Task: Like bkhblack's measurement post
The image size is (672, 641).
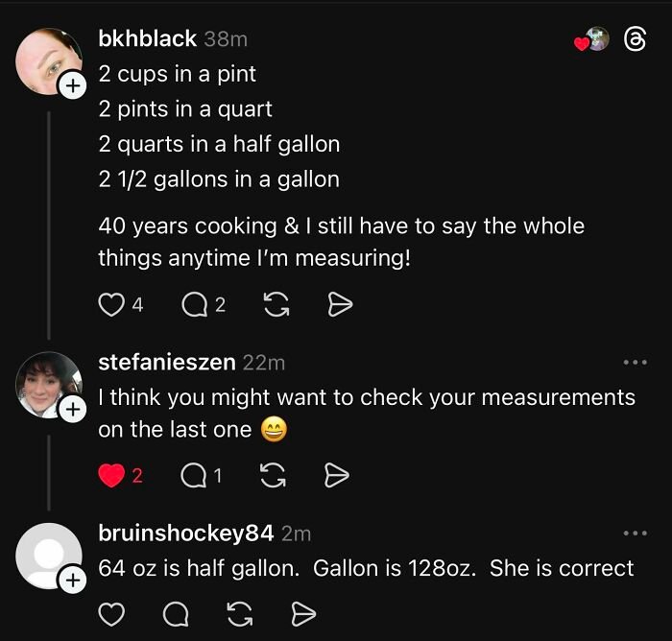Action: click(x=111, y=304)
